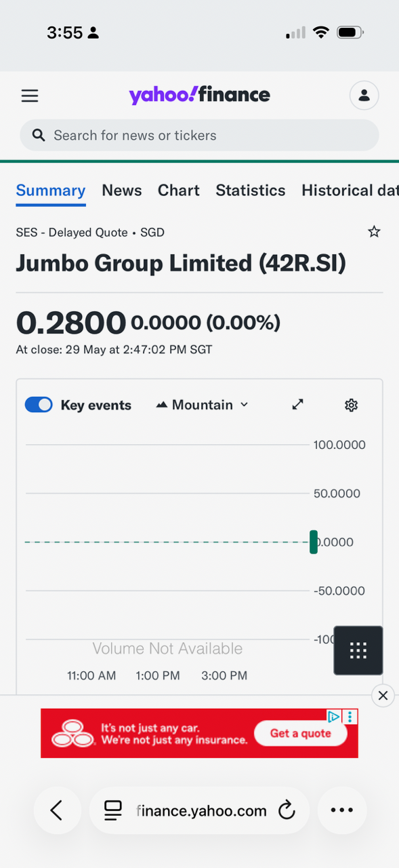Open the Chart tab
This screenshot has width=399, height=868.
point(179,191)
